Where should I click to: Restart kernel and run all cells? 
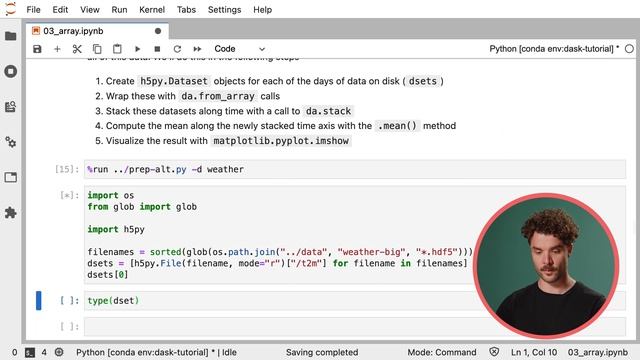click(197, 49)
